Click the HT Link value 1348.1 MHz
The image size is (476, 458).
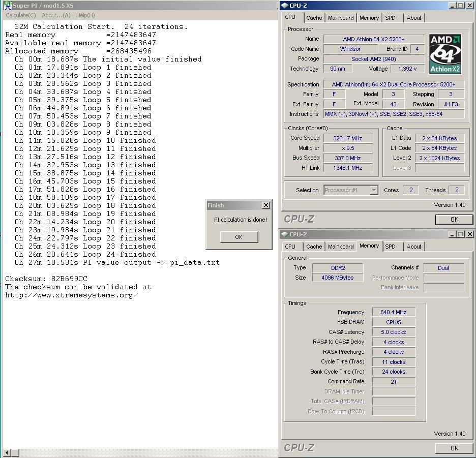tap(348, 168)
